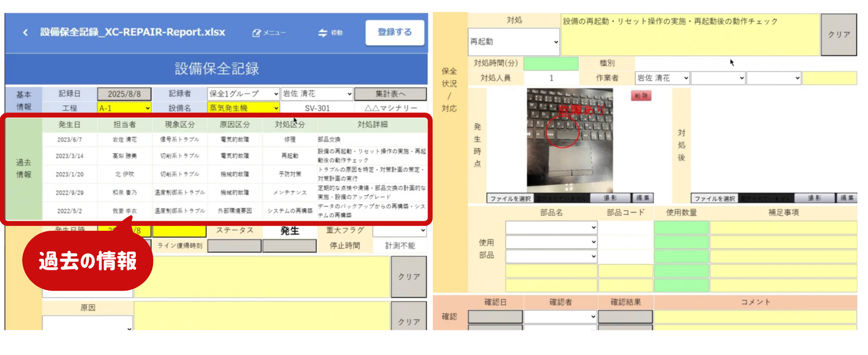Viewport: 868px width, 355px height.
Task: Go to summary via 集計表へ button
Action: (x=390, y=94)
